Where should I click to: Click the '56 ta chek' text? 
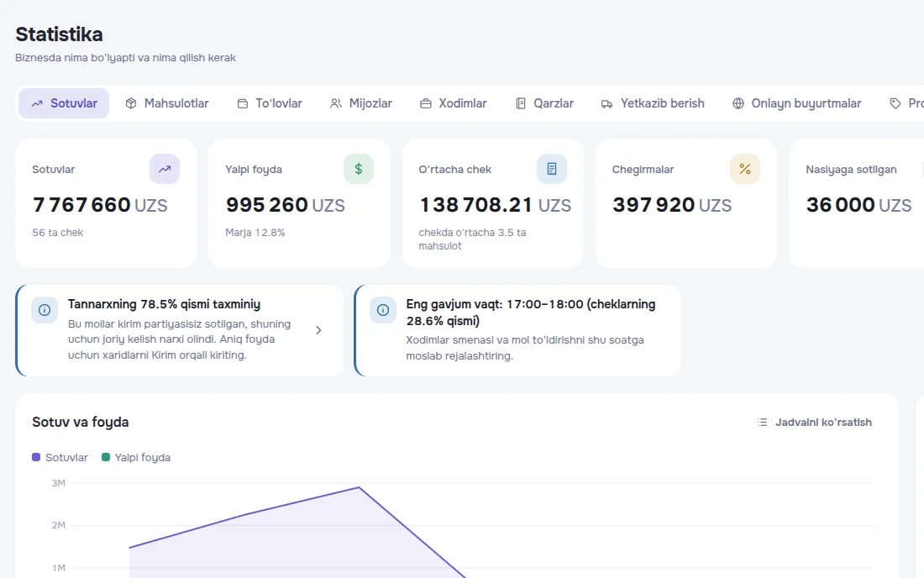58,233
